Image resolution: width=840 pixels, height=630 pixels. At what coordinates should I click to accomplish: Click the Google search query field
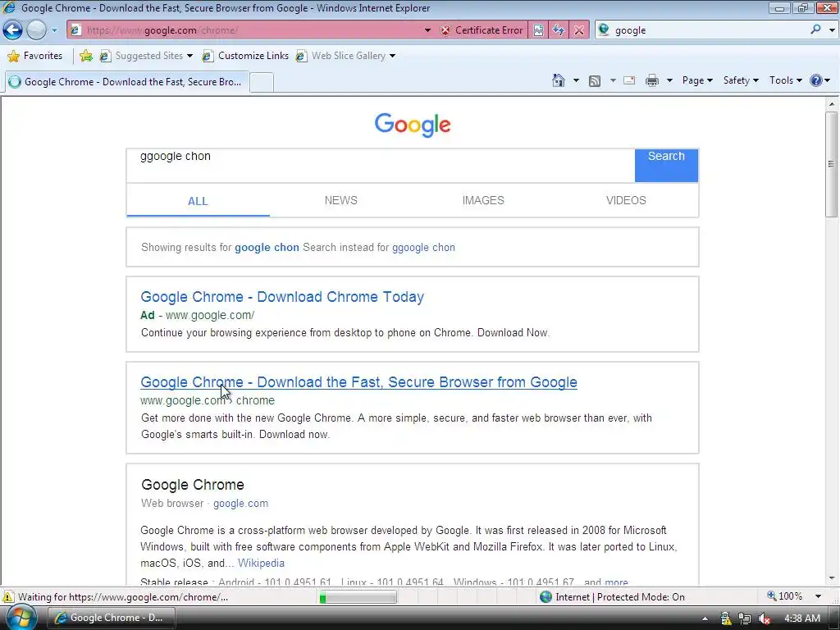[x=381, y=166]
